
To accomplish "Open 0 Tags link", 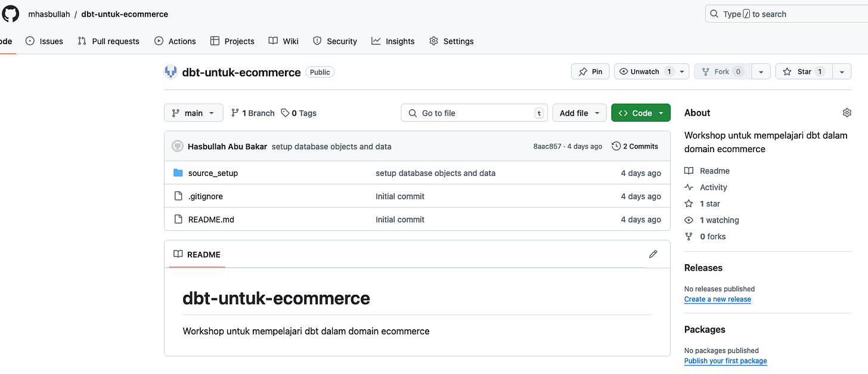I will (x=299, y=113).
